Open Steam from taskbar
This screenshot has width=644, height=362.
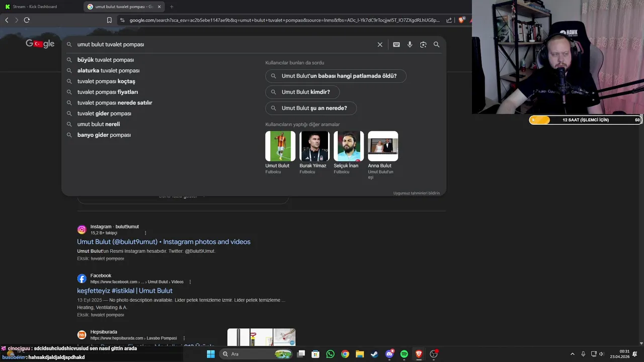374,354
